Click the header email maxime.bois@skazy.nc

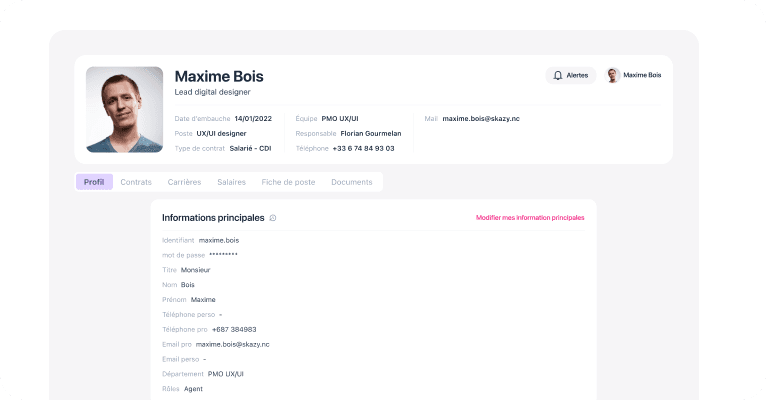pyautogui.click(x=481, y=119)
